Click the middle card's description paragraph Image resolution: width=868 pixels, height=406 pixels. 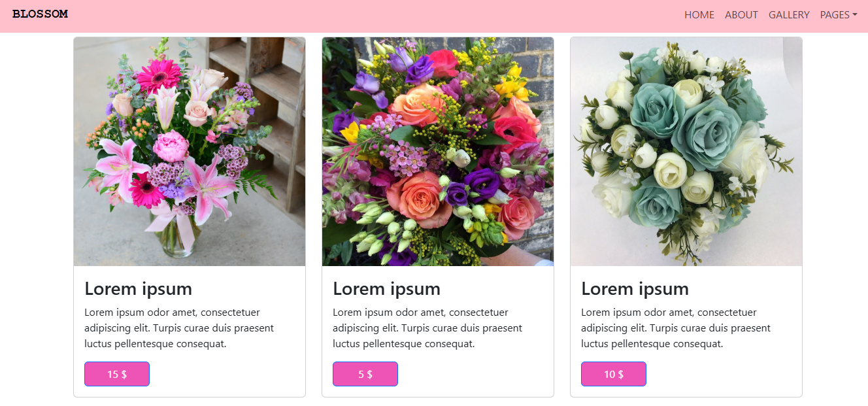(x=429, y=328)
